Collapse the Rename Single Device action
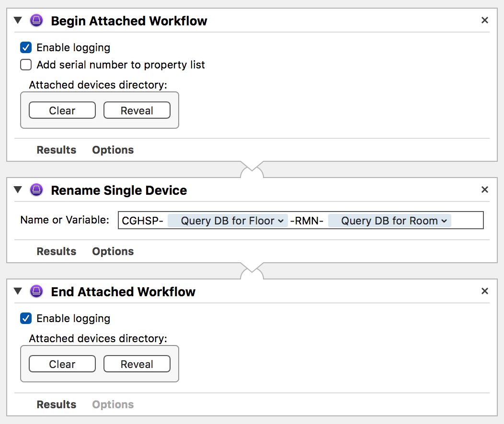The image size is (504, 424). [x=18, y=190]
